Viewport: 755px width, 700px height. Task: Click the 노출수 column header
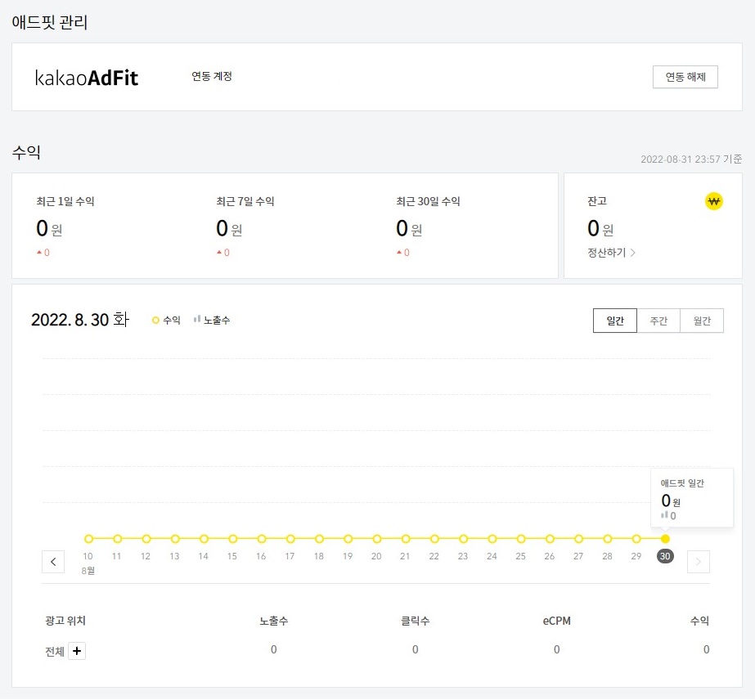point(273,621)
